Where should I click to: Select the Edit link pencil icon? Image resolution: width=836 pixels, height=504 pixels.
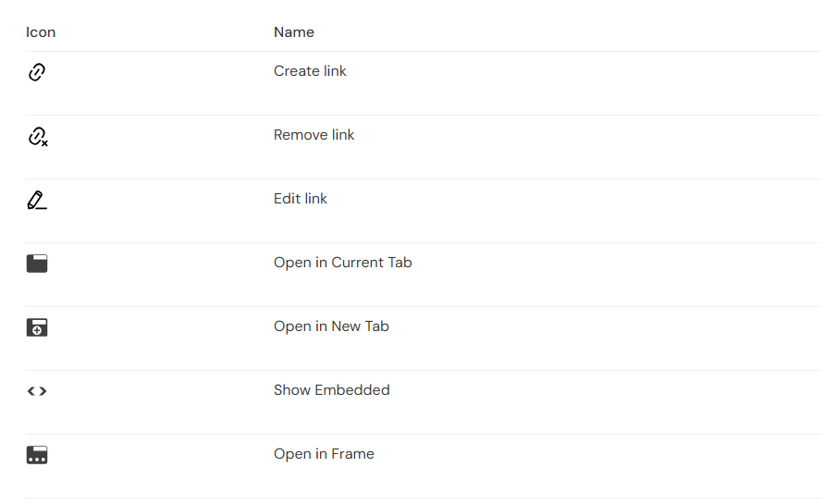[x=37, y=200]
